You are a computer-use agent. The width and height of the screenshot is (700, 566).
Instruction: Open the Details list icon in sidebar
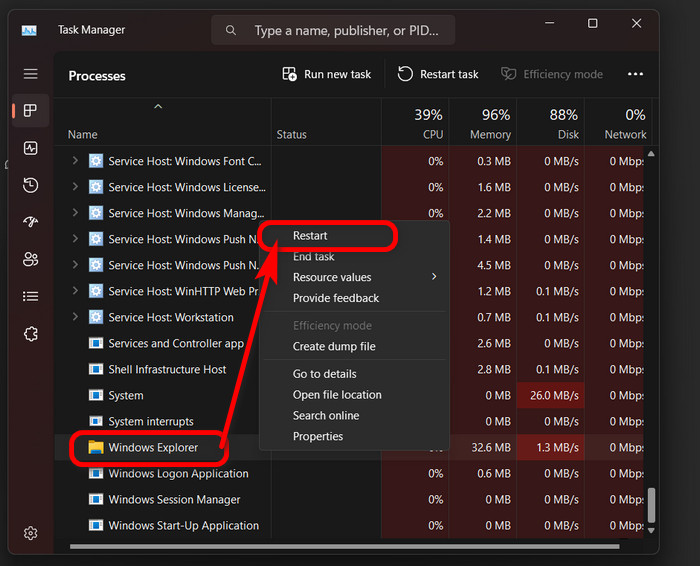point(30,296)
